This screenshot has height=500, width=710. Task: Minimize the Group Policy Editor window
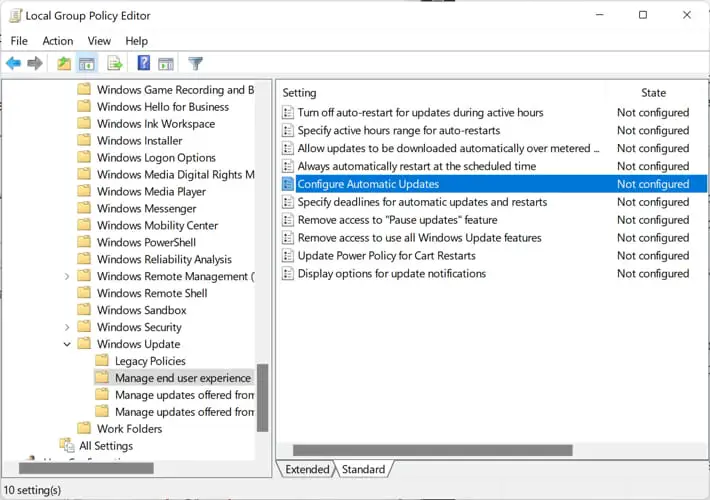600,15
